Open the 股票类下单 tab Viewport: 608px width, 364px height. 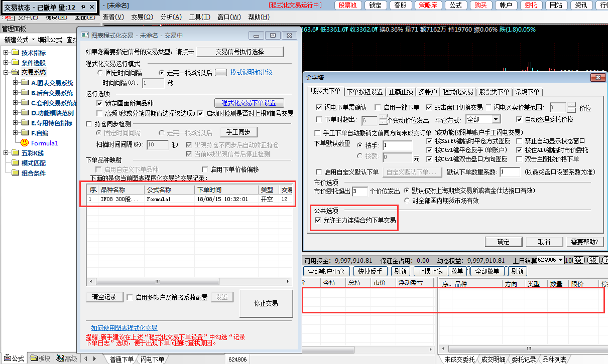point(495,92)
